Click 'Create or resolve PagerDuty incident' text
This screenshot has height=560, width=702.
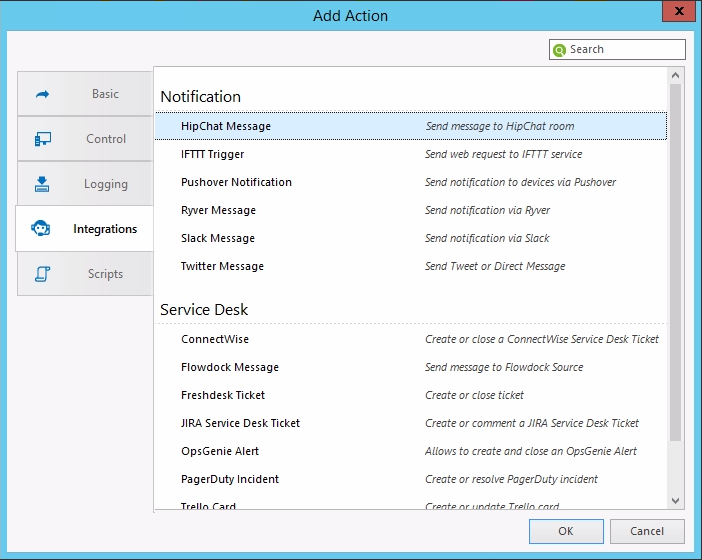(511, 479)
